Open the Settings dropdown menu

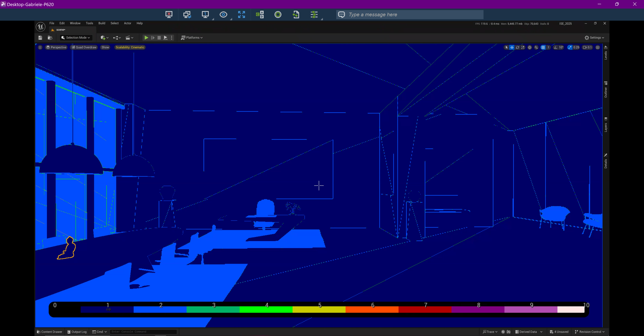click(x=594, y=38)
